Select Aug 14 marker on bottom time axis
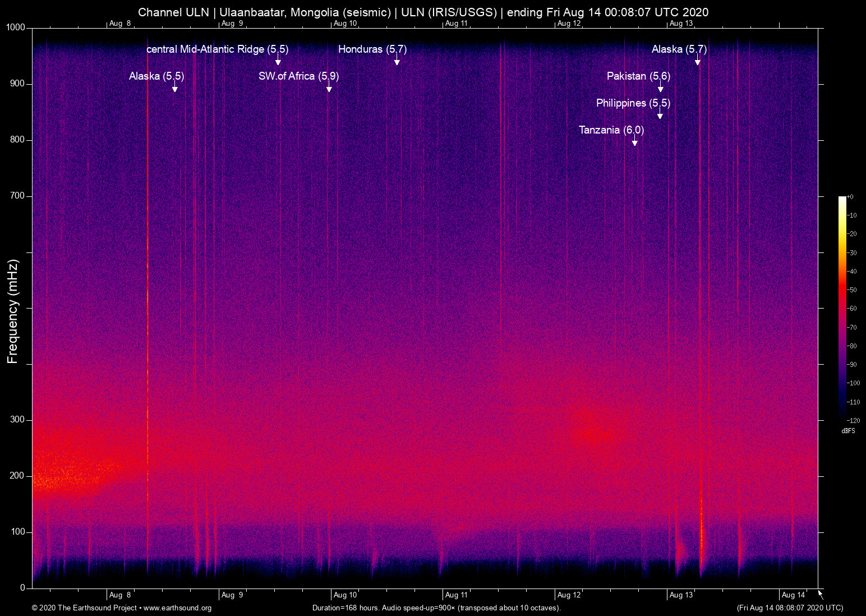Image resolution: width=866 pixels, height=616 pixels. tap(793, 595)
